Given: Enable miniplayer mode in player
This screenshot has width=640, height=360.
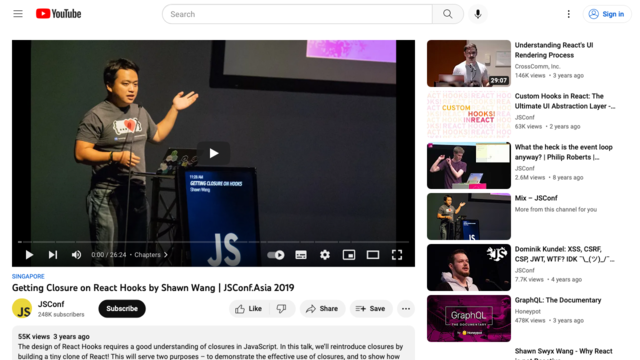Looking at the screenshot, I should tap(349, 255).
